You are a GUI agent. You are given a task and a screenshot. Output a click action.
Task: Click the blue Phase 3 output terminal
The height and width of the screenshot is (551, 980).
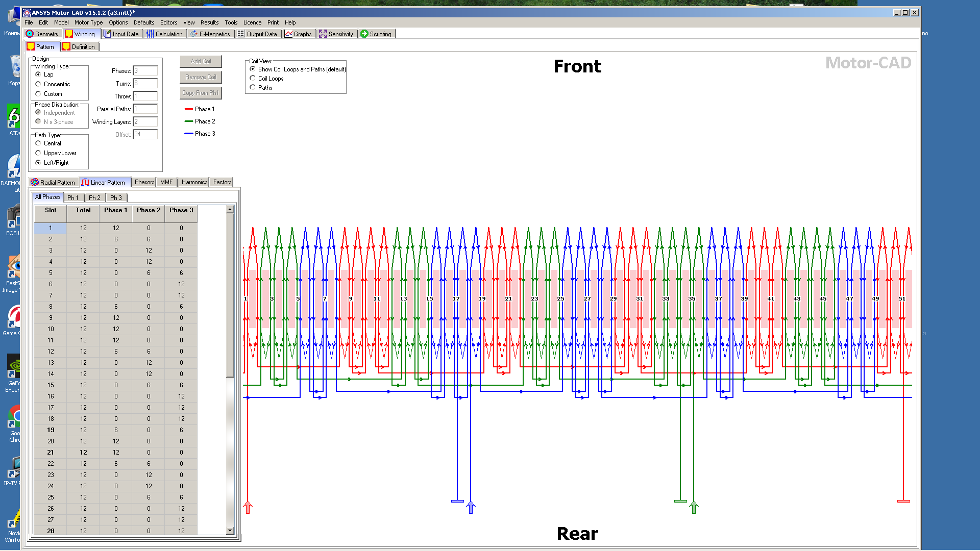point(457,501)
